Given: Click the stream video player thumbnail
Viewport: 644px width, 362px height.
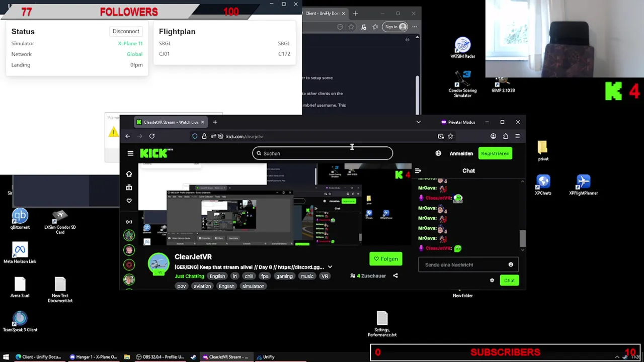Looking at the screenshot, I should (274, 205).
